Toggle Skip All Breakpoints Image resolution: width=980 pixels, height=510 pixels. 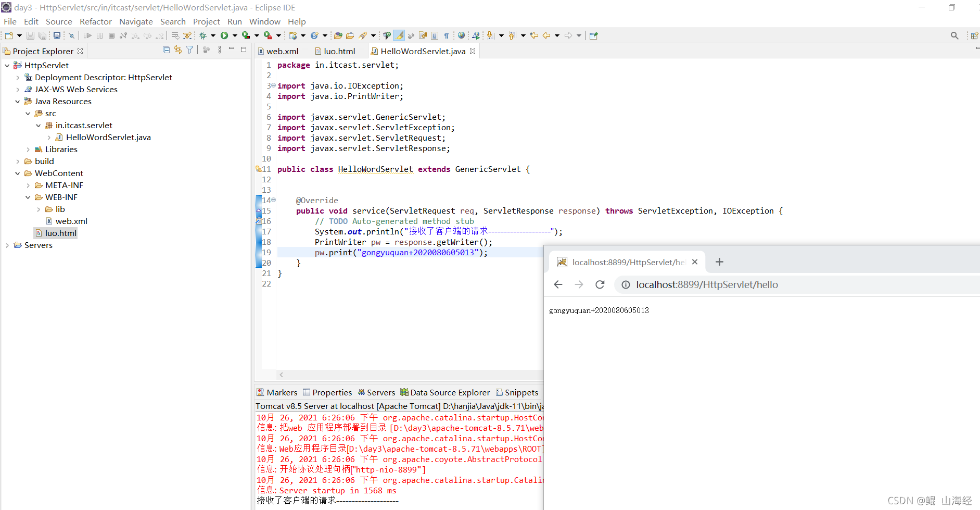72,35
